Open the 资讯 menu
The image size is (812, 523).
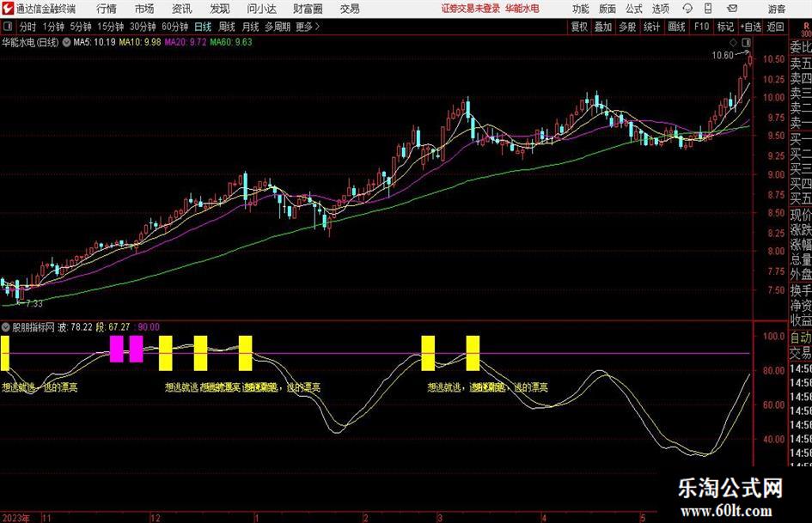pos(182,9)
